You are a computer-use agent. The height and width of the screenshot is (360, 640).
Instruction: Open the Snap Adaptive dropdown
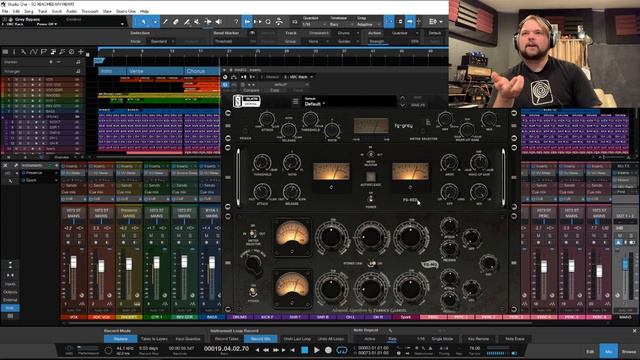368,24
